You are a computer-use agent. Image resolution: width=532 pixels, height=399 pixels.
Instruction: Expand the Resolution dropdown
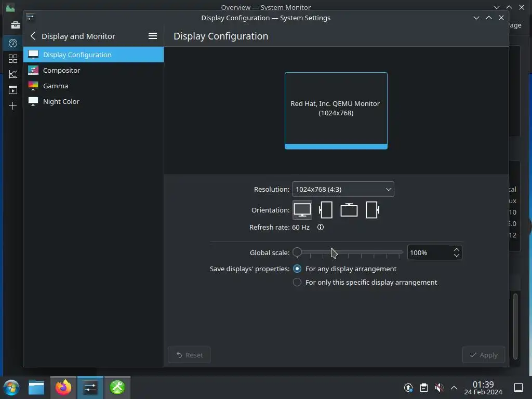tap(343, 189)
